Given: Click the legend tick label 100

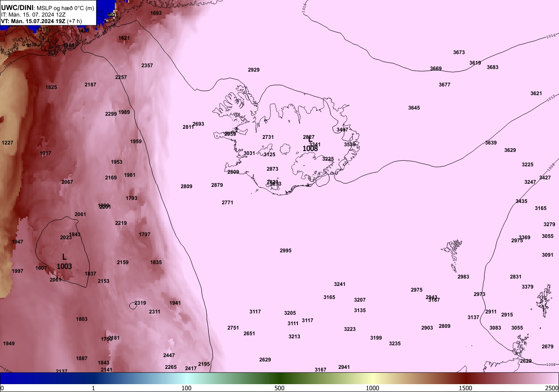Looking at the screenshot, I should pyautogui.click(x=186, y=388).
